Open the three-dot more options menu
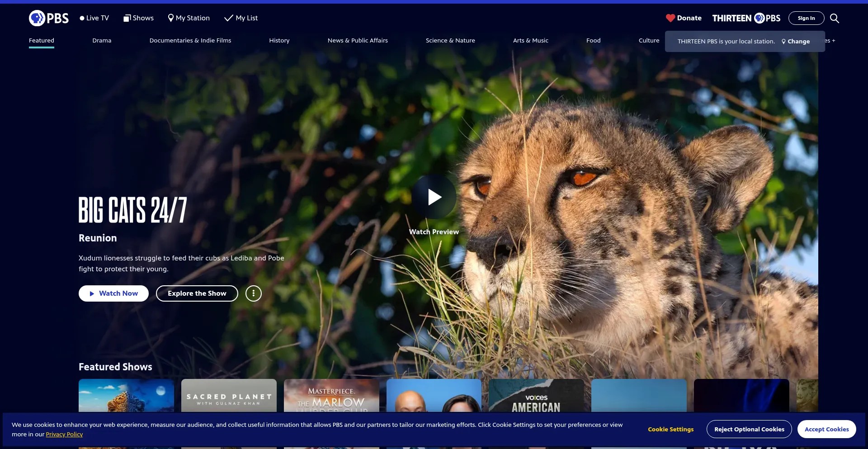 [x=254, y=293]
